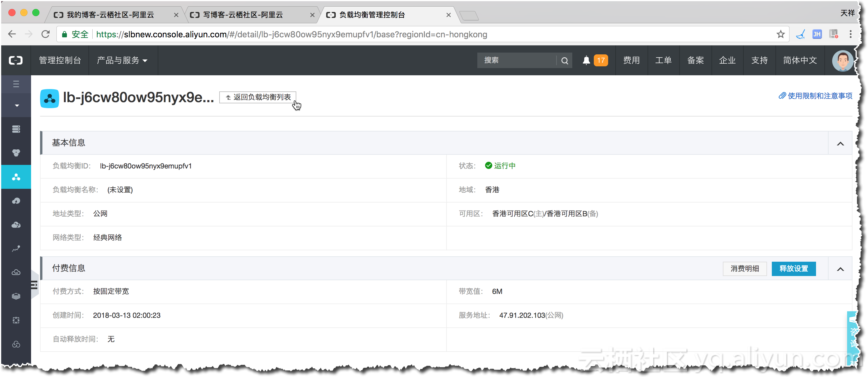Viewport: 868px width, 377px height.
Task: Click the 释放设置 button
Action: (x=793, y=269)
